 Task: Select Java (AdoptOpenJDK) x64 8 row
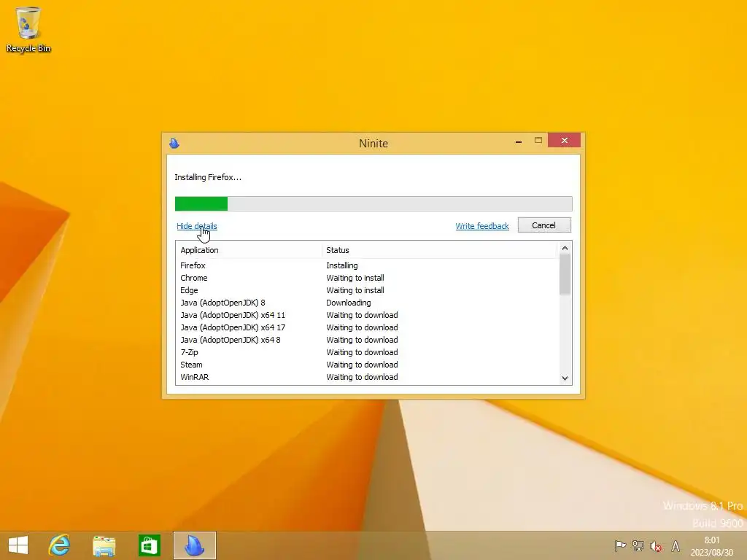tap(368, 340)
